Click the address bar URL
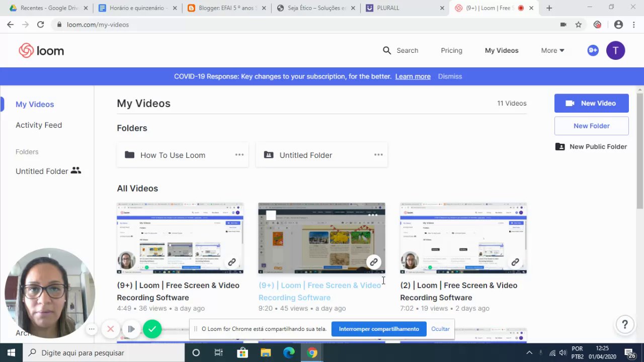The image size is (644, 362). click(98, 24)
